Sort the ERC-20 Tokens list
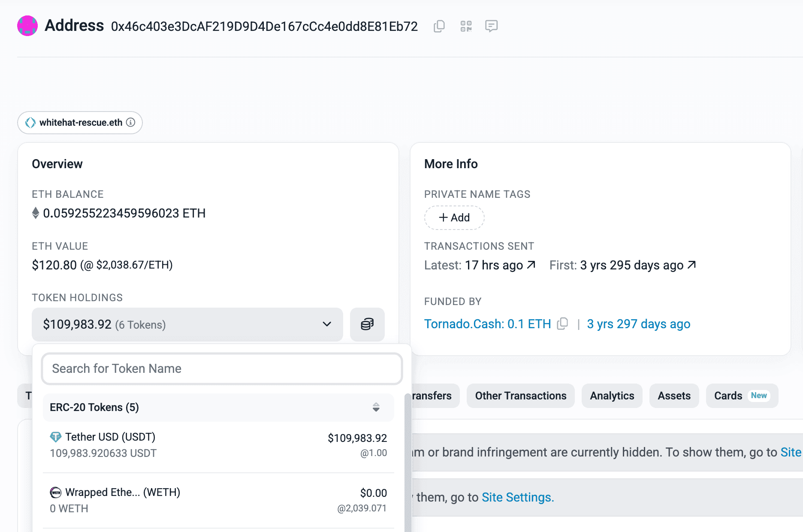Viewport: 803px width, 532px height. coord(376,407)
